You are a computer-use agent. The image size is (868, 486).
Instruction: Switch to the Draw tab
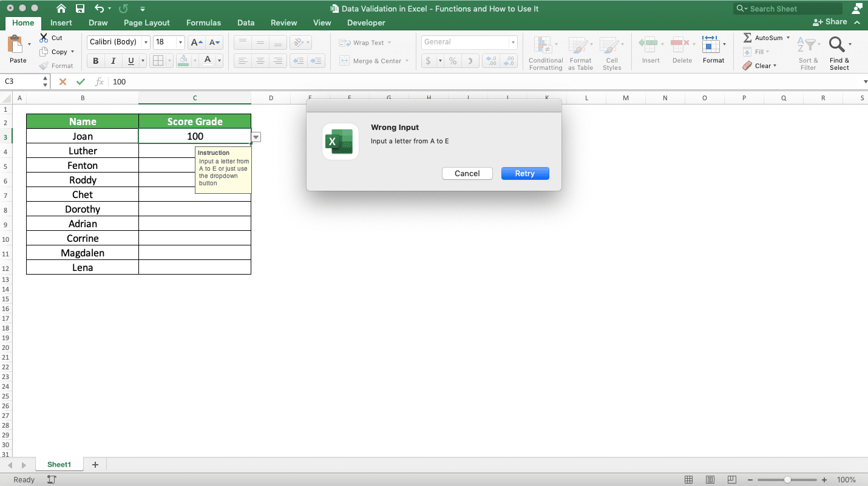pos(98,22)
